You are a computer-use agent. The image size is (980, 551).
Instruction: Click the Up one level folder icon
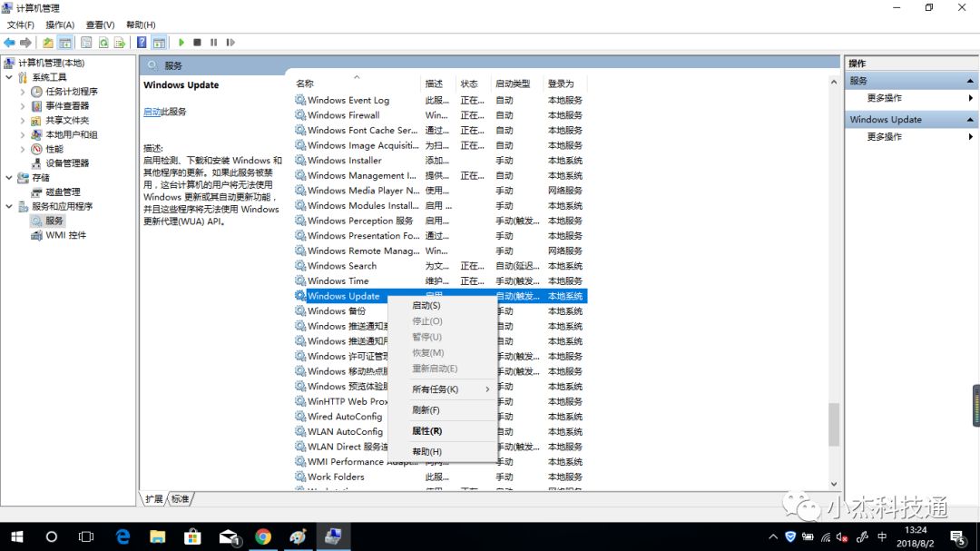pyautogui.click(x=47, y=43)
